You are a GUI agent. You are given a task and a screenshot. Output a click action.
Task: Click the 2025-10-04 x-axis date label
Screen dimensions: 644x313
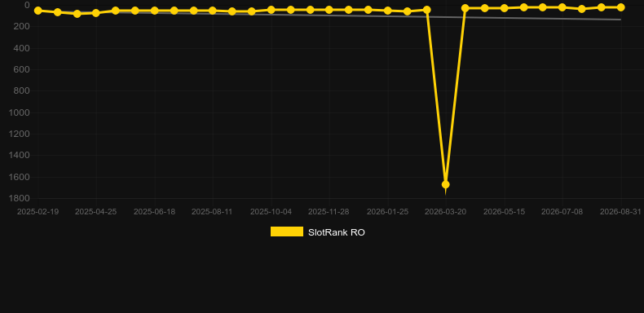pyautogui.click(x=271, y=212)
